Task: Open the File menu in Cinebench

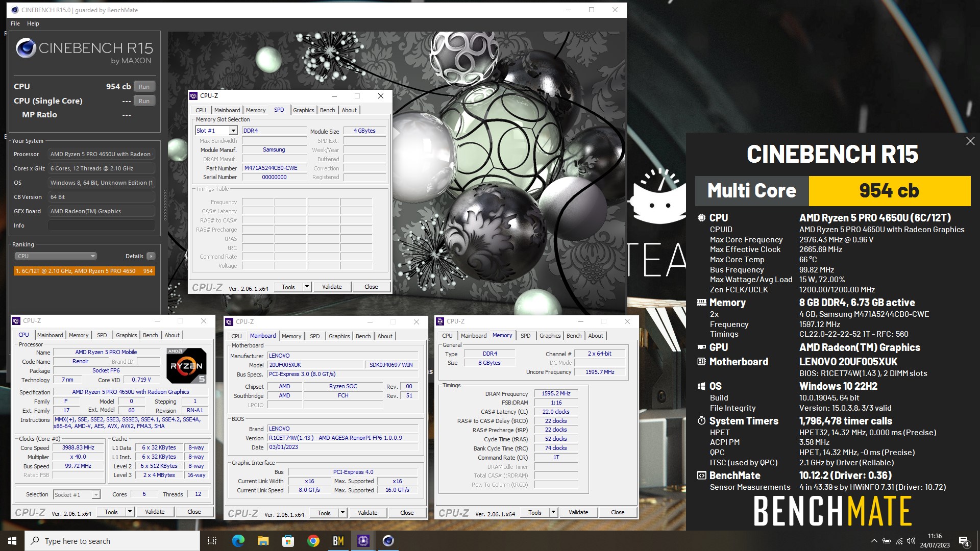Action: [15, 23]
